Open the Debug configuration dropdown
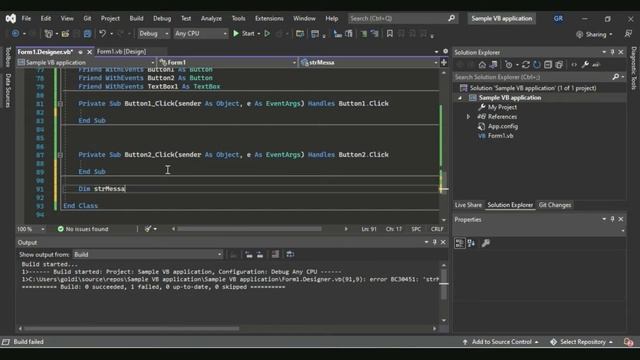This screenshot has width=640, height=360. click(x=153, y=33)
